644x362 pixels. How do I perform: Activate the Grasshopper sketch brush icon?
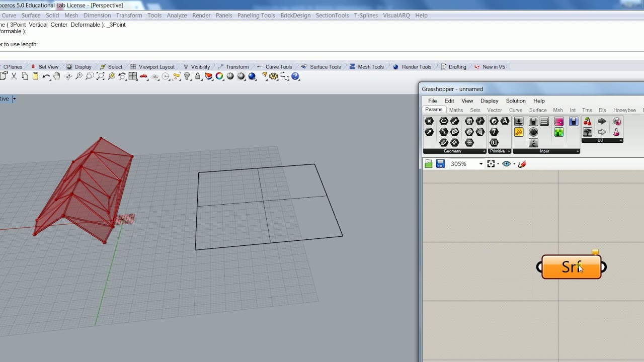coord(522,164)
